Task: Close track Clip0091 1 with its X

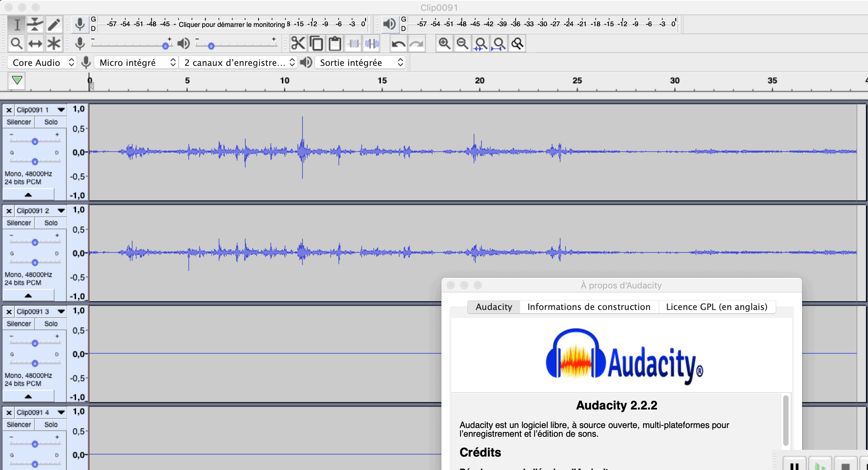Action: (9, 110)
